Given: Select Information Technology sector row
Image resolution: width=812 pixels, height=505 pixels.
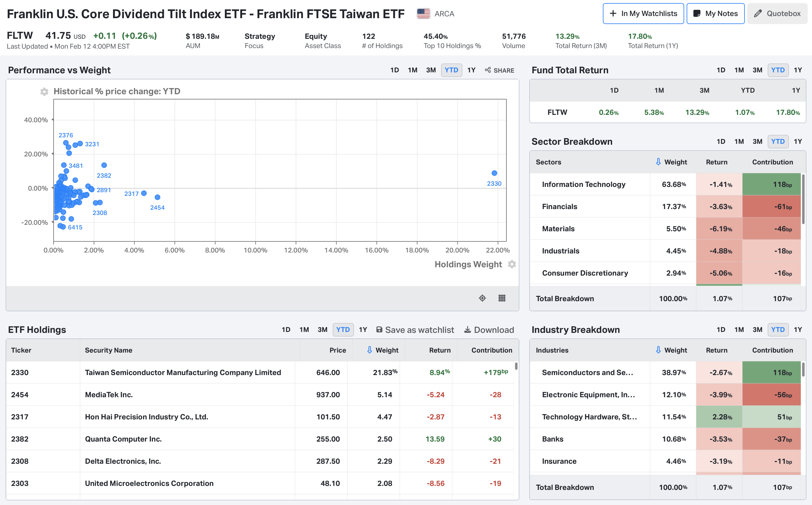Looking at the screenshot, I should pos(665,184).
